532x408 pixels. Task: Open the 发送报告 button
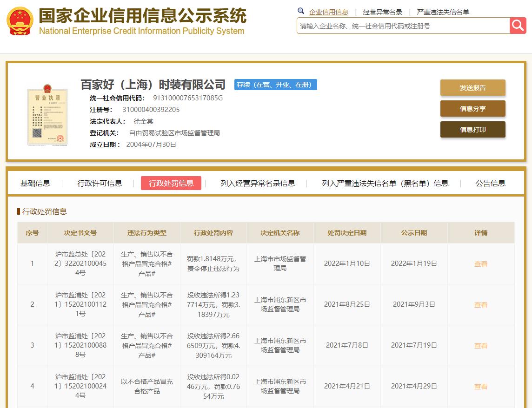pos(472,87)
